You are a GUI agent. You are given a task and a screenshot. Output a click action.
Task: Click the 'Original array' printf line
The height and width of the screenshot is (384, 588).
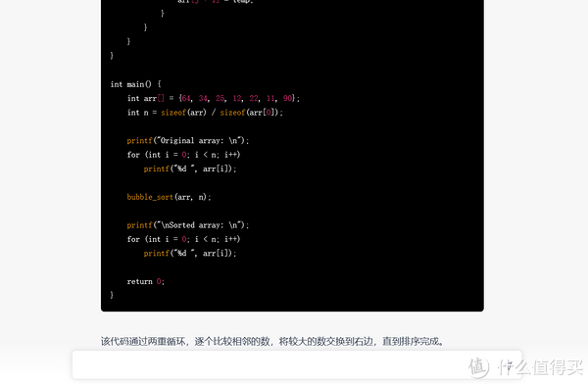click(x=188, y=141)
